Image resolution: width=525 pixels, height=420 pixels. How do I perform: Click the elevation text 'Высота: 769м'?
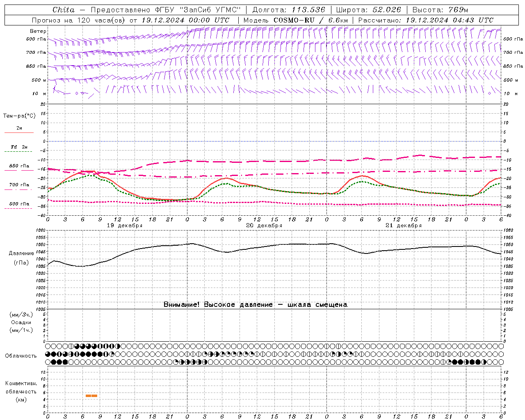pos(440,10)
